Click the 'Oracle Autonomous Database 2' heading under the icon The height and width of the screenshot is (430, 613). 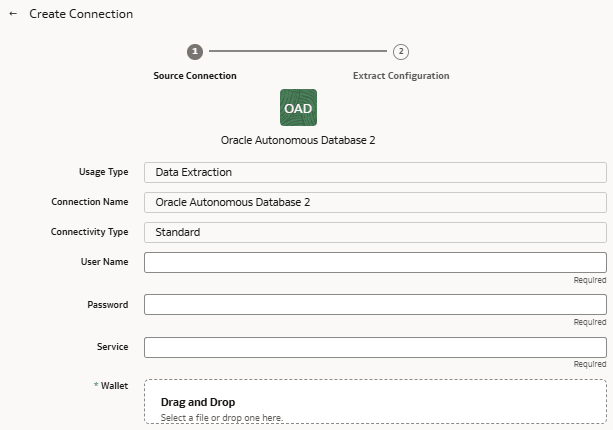pos(298,140)
